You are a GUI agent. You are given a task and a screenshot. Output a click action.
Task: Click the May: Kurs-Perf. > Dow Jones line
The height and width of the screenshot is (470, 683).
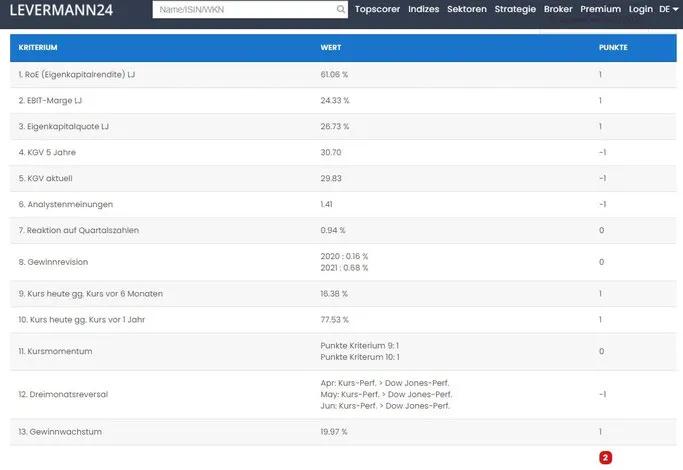point(386,394)
